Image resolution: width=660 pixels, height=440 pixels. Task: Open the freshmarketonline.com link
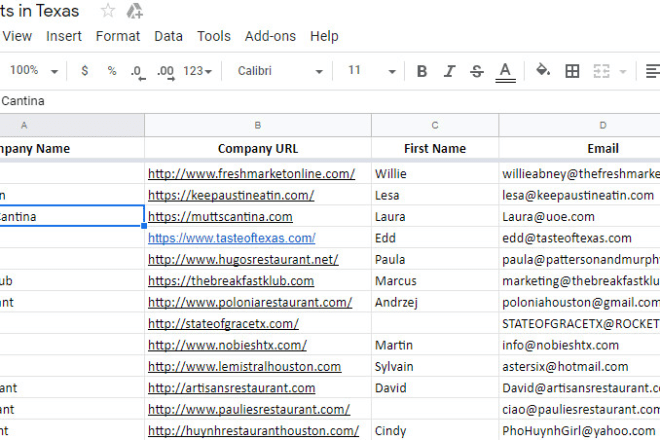tap(251, 174)
